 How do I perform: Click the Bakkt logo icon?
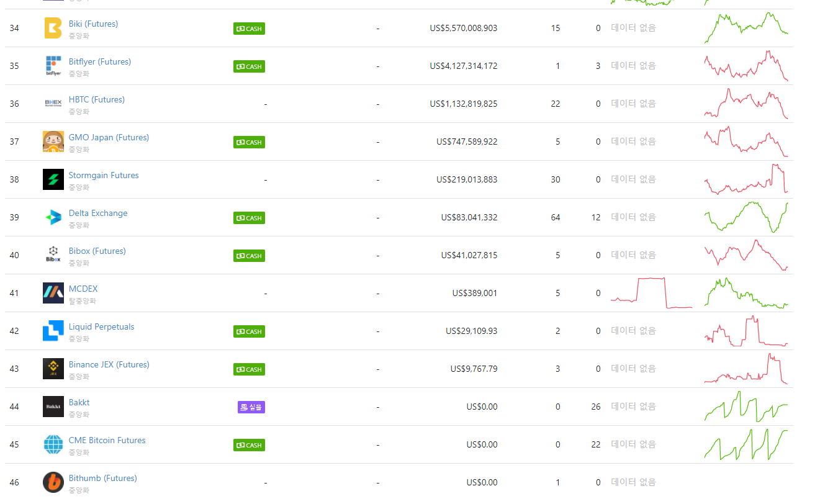click(53, 407)
